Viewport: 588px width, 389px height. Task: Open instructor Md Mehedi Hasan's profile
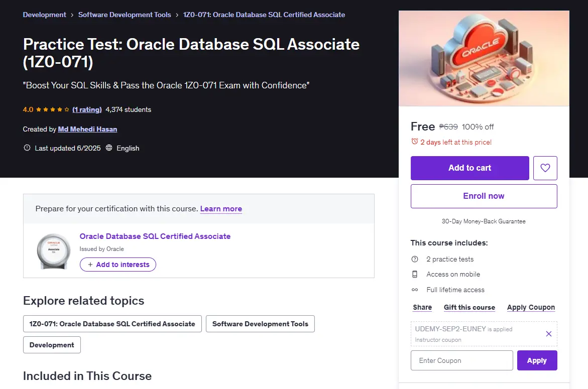87,129
